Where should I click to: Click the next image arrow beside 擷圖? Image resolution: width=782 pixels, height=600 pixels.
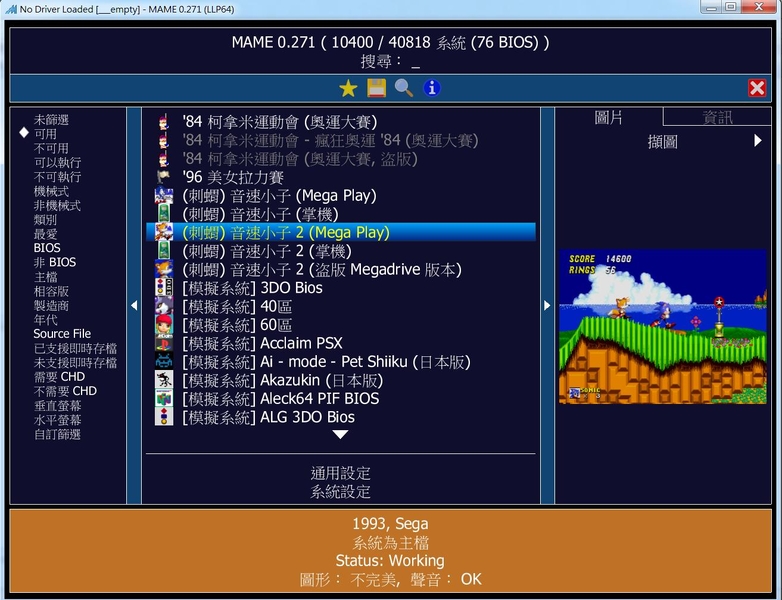[x=758, y=141]
